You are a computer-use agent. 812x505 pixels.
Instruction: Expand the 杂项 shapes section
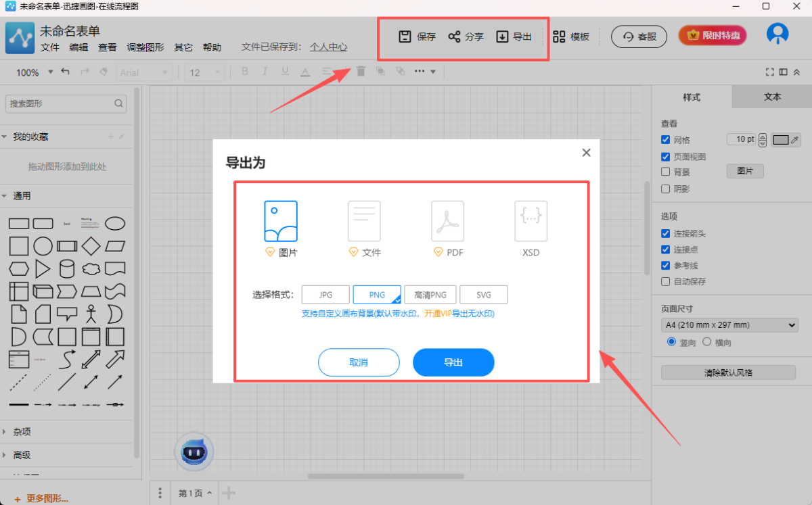[22, 431]
